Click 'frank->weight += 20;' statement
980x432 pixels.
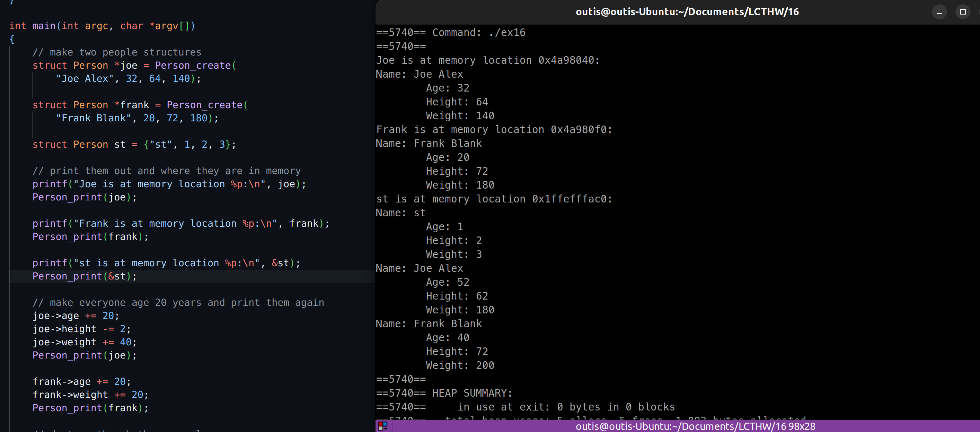tap(90, 395)
